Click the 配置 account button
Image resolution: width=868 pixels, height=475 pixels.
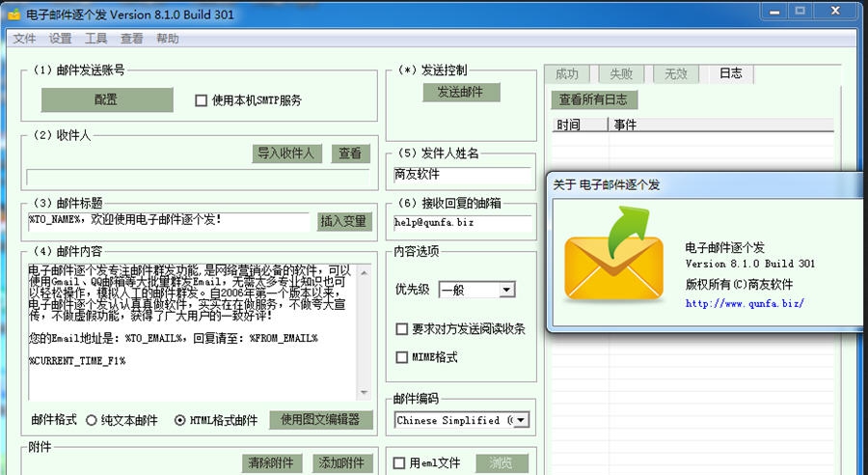click(107, 99)
